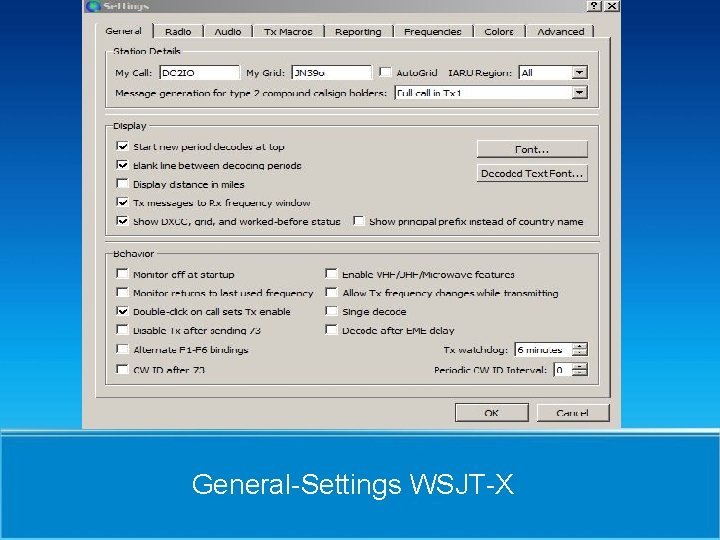This screenshot has width=720, height=540.
Task: Open the Radio tab
Action: [x=178, y=32]
